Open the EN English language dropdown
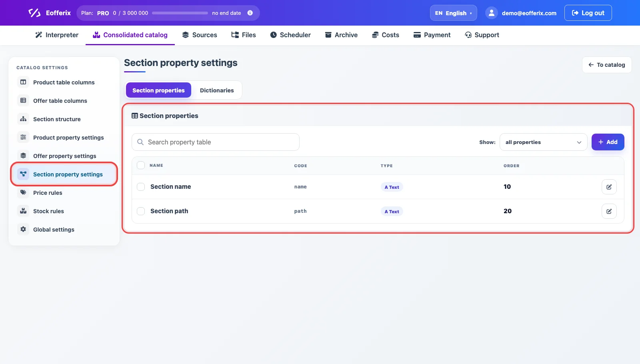640x364 pixels. point(453,13)
